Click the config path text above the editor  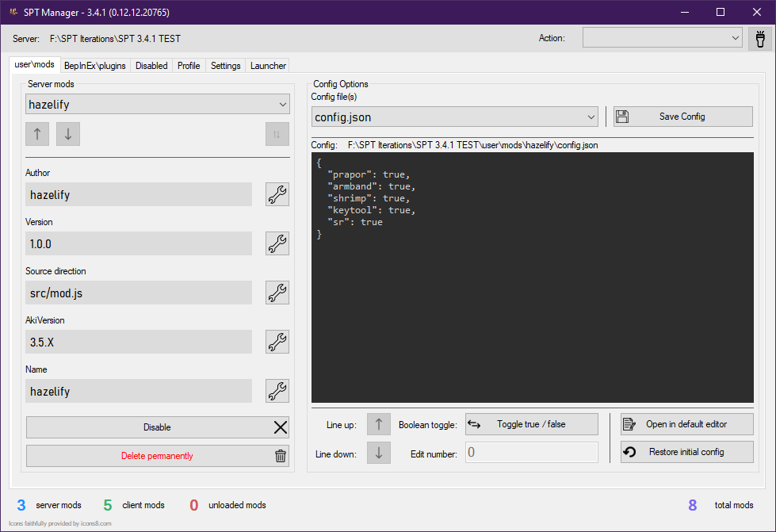(x=472, y=145)
